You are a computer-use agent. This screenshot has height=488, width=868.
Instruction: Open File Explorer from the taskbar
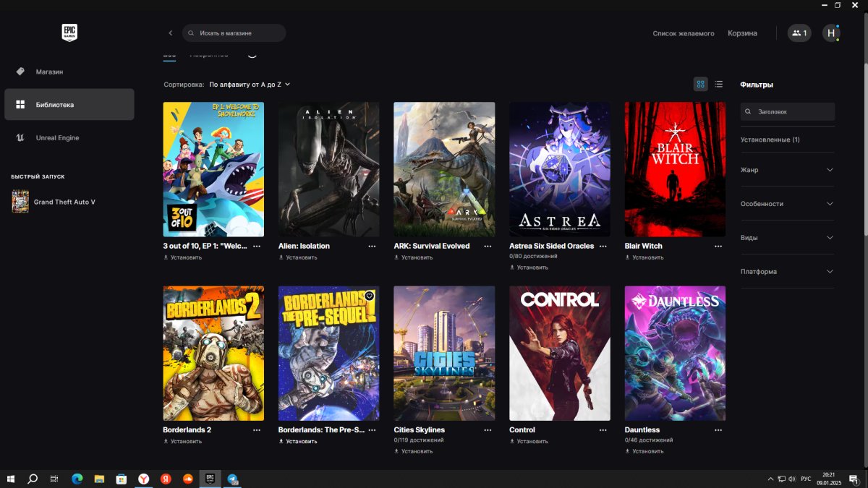pyautogui.click(x=99, y=479)
